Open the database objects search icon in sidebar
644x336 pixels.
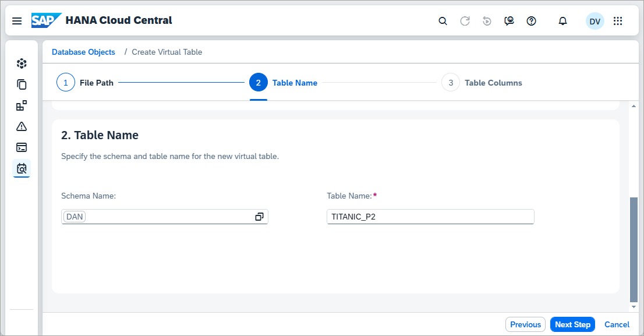(x=22, y=168)
